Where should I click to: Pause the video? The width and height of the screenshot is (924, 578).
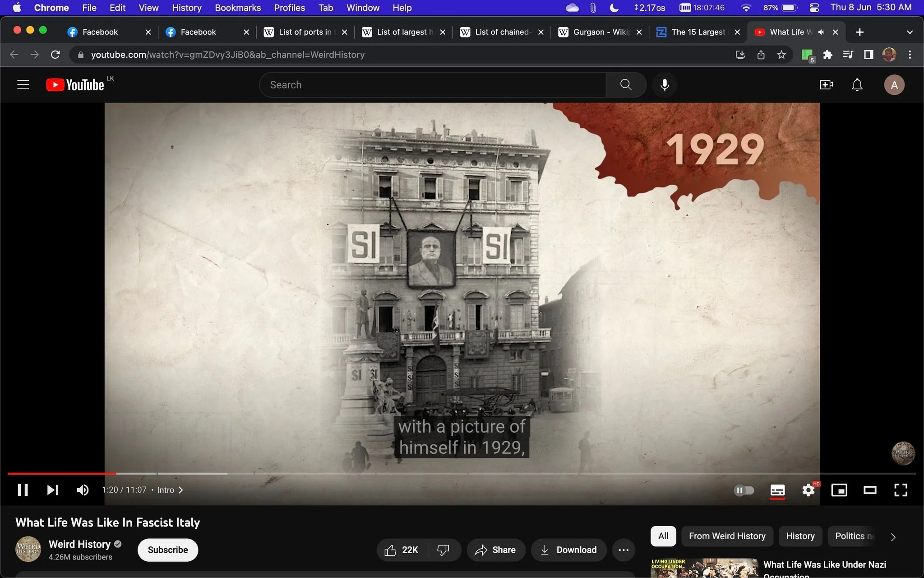23,490
